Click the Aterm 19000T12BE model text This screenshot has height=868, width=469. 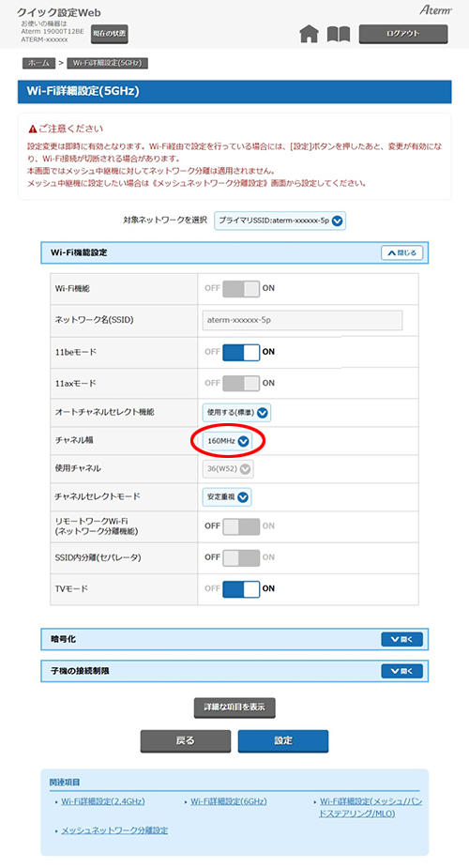(53, 32)
